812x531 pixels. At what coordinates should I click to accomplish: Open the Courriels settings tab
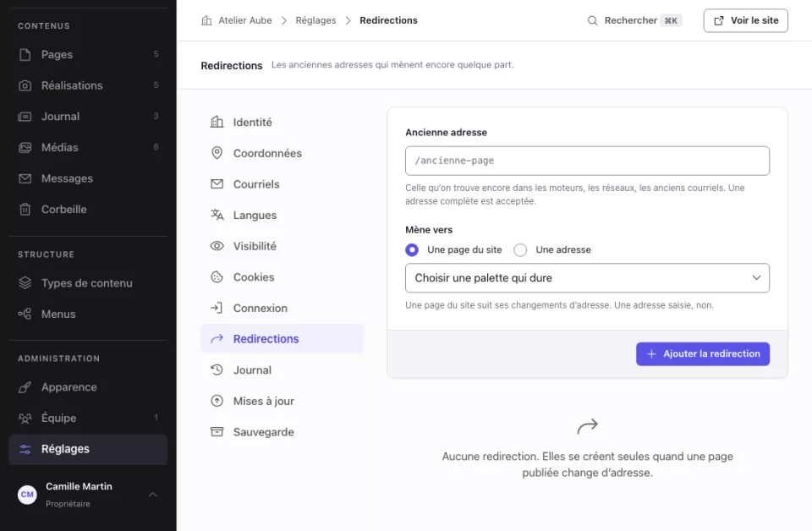tap(282, 184)
